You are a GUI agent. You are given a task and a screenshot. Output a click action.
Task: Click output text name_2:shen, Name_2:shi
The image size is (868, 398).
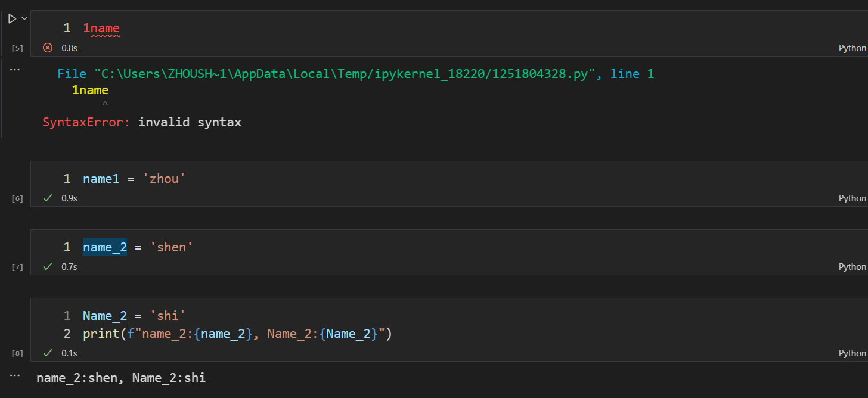point(121,377)
